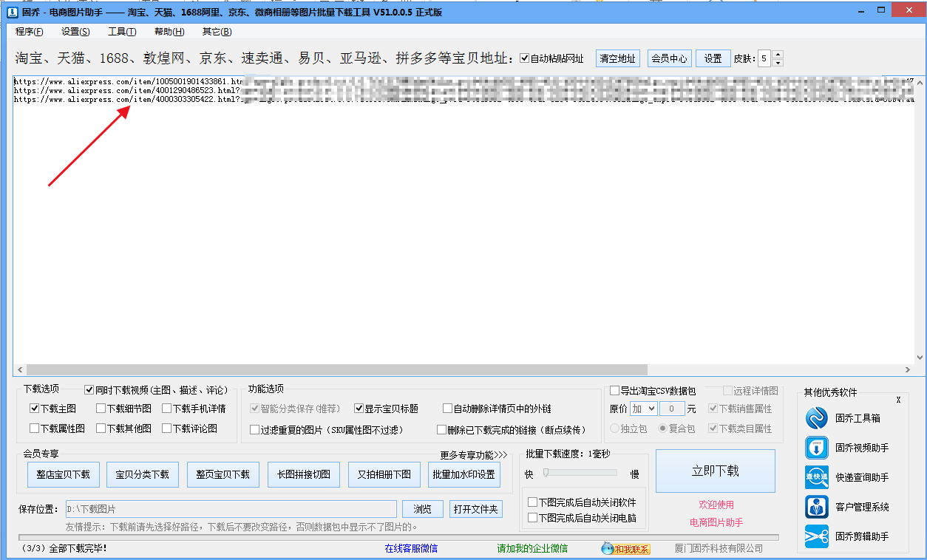The height and width of the screenshot is (560, 927).
Task: Open the 客户管理系统 person icon
Action: click(x=817, y=507)
